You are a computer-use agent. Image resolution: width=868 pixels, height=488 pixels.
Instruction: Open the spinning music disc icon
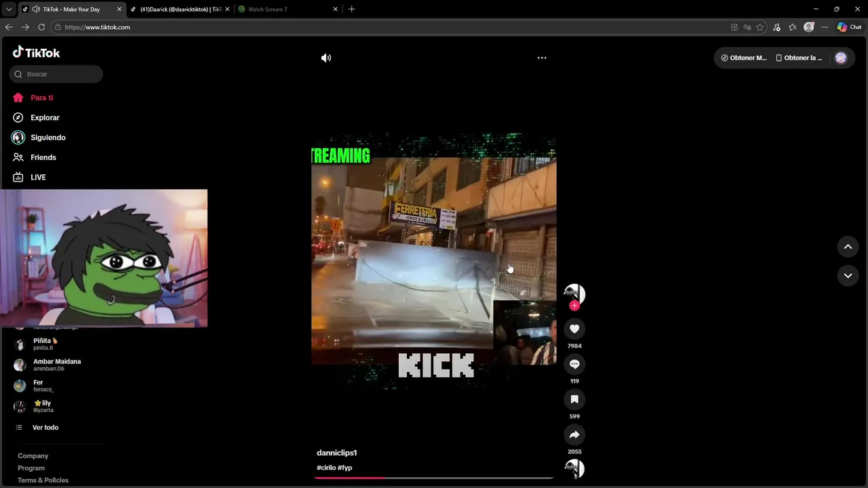(x=574, y=468)
